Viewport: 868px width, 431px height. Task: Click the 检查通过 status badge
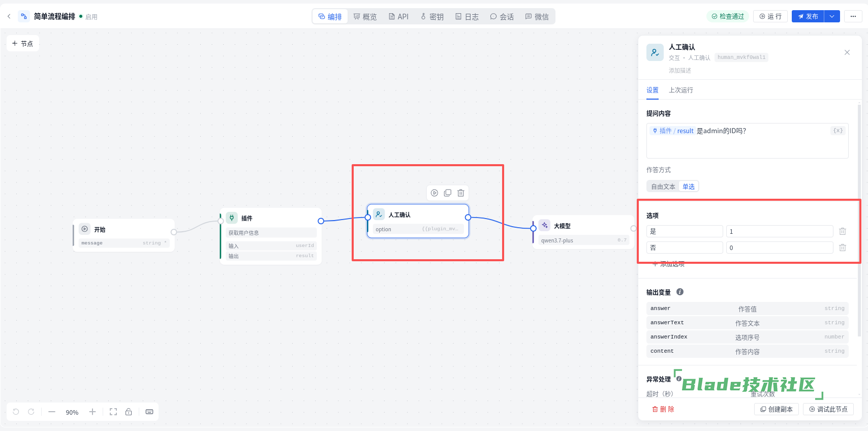(x=728, y=16)
